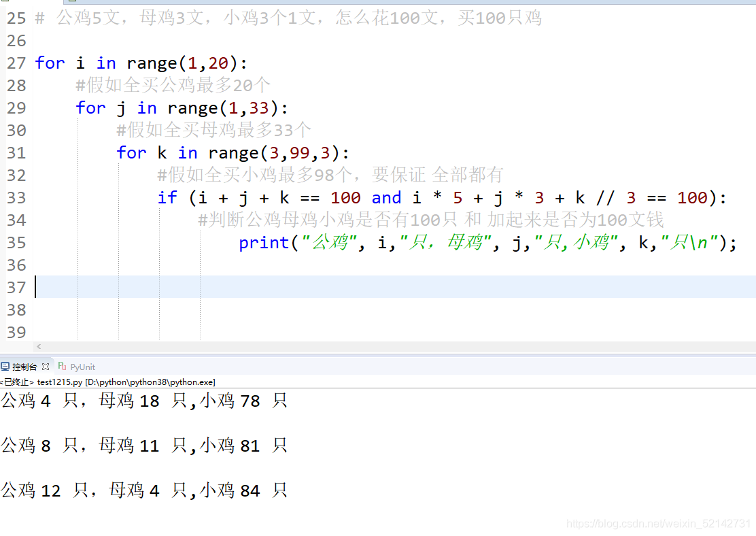Screen dimensions: 756x536
Task: Click line number 37 in the gutter
Action: (16, 288)
